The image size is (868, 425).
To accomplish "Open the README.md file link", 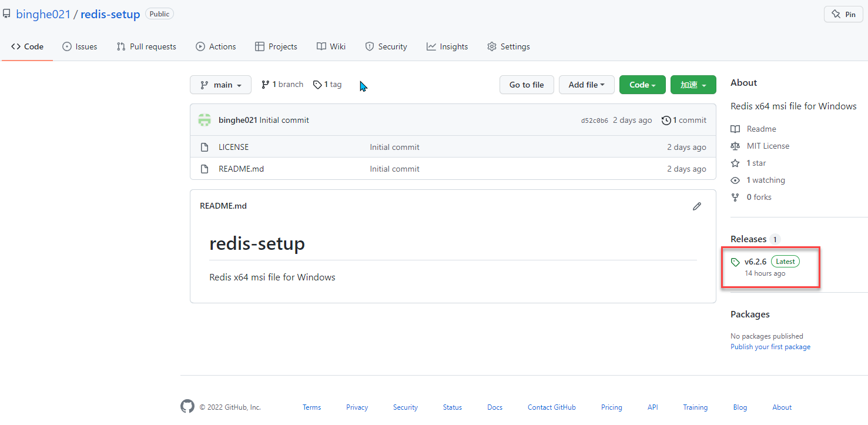I will pyautogui.click(x=241, y=169).
